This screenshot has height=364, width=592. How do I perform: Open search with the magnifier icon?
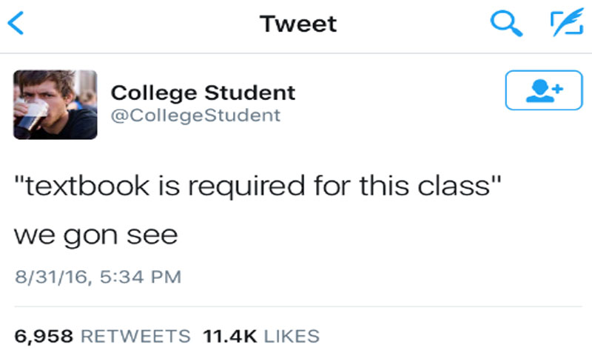point(506,24)
